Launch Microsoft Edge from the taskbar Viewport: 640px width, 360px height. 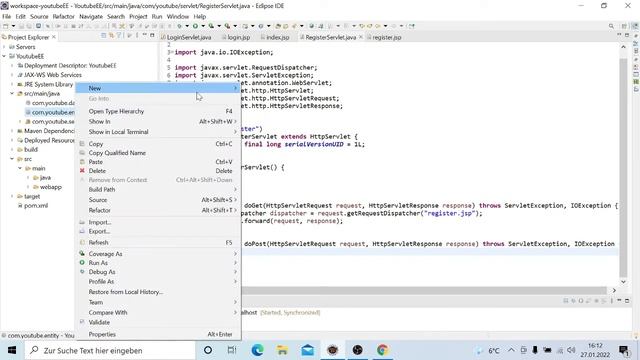click(257, 350)
